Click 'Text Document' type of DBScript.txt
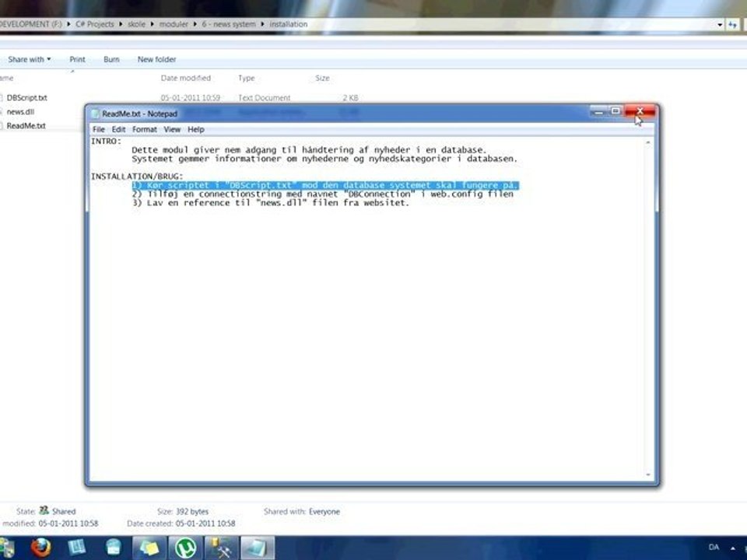Viewport: 747px width, 560px height. click(265, 98)
